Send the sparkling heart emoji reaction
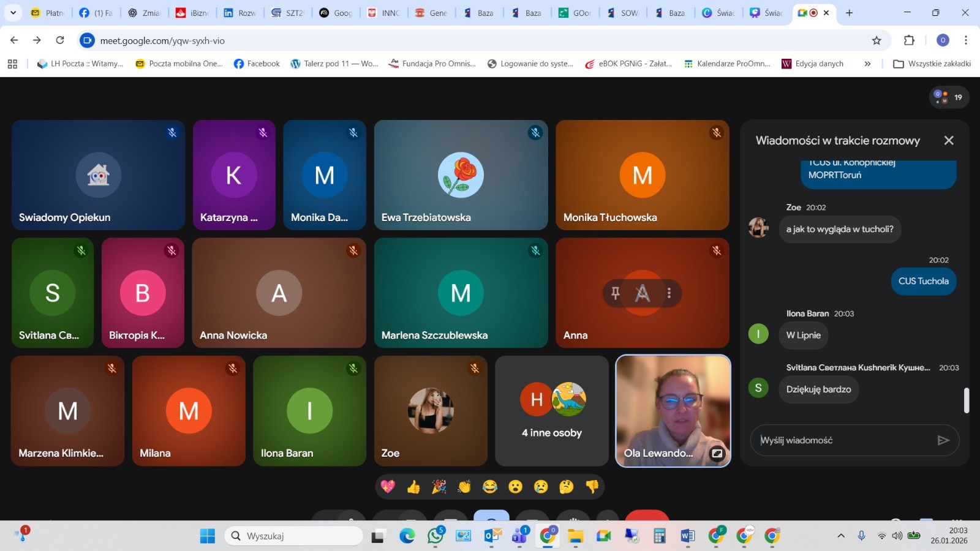Image resolution: width=980 pixels, height=551 pixels. point(388,487)
